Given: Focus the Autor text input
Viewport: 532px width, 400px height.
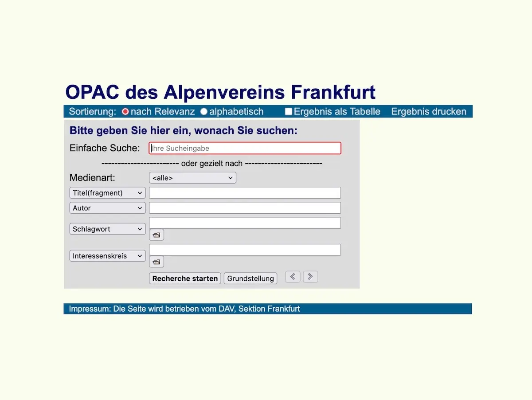Looking at the screenshot, I should 245,208.
